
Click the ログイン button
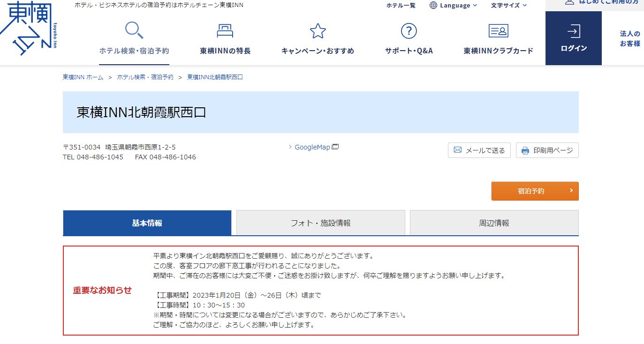pyautogui.click(x=574, y=38)
